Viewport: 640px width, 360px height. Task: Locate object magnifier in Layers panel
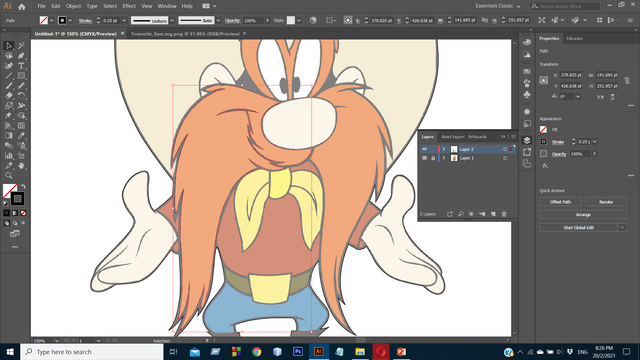click(461, 214)
